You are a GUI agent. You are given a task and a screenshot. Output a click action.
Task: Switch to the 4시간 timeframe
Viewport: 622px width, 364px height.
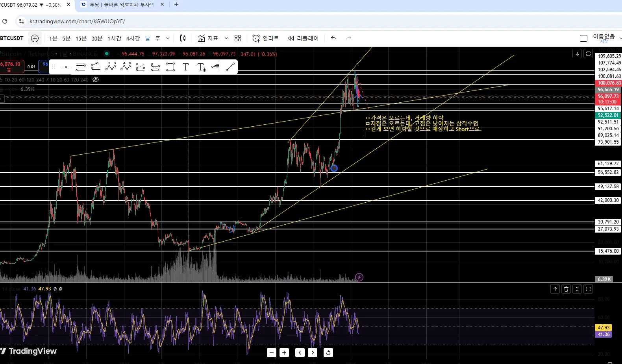(x=133, y=38)
